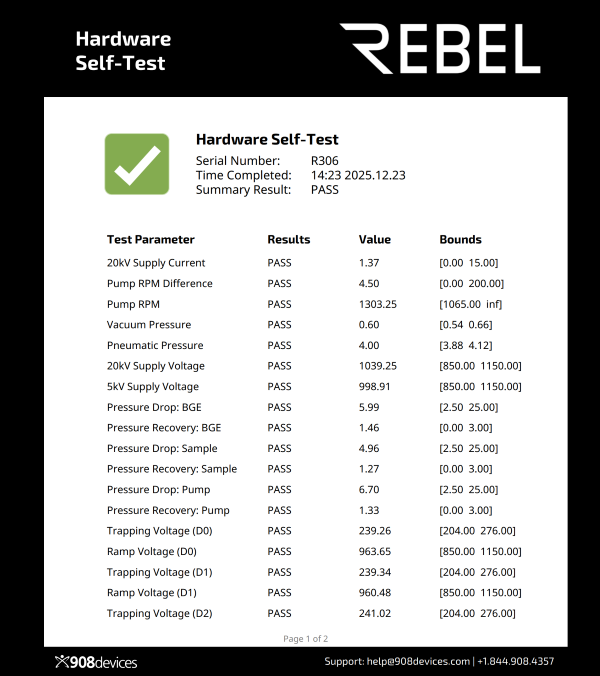This screenshot has height=676, width=600.
Task: Click the REBEL logo
Action: pyautogui.click(x=440, y=48)
